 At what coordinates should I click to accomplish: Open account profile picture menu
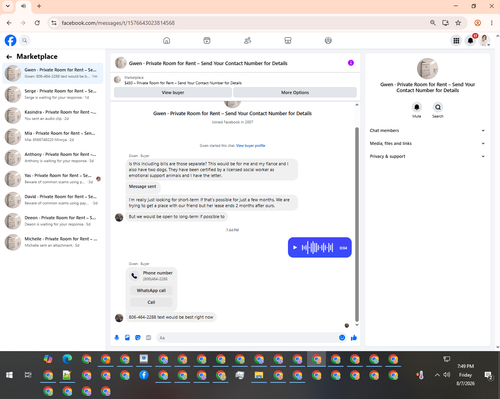484,41
